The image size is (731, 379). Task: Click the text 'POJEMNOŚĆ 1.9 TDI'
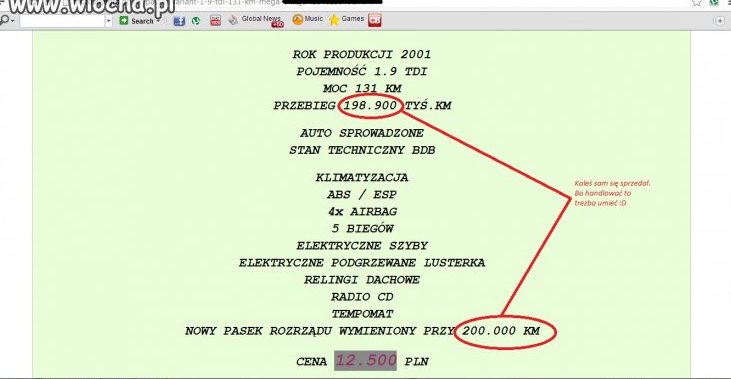[x=362, y=72]
